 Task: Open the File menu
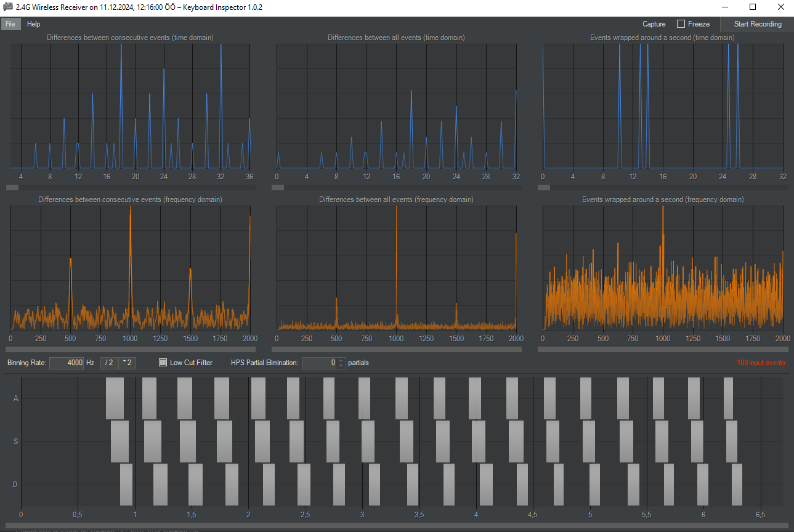[x=10, y=24]
